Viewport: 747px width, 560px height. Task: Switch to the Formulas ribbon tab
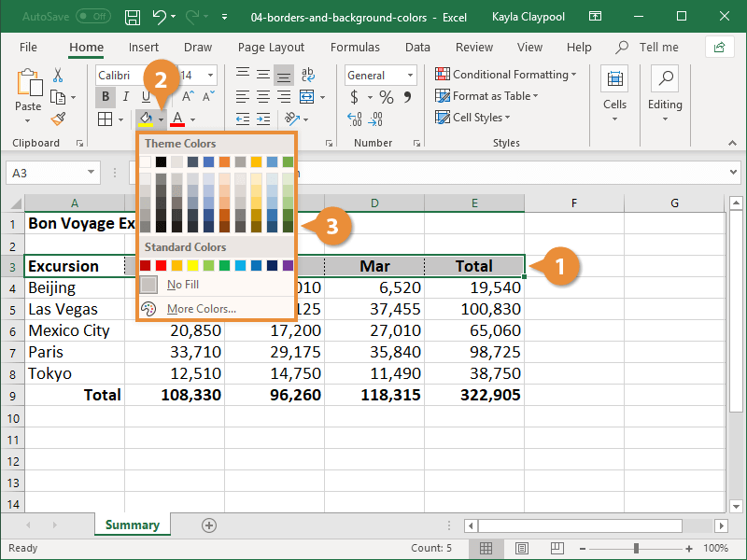point(355,47)
